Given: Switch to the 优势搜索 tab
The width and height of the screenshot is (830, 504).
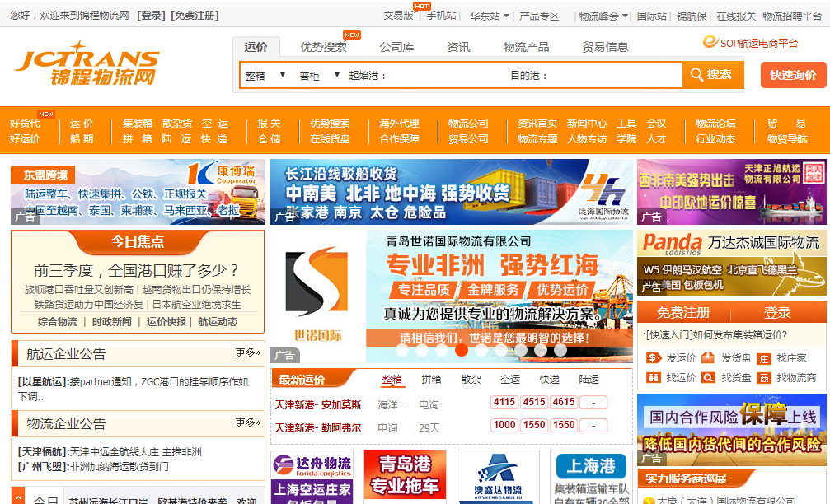Looking at the screenshot, I should [324, 47].
